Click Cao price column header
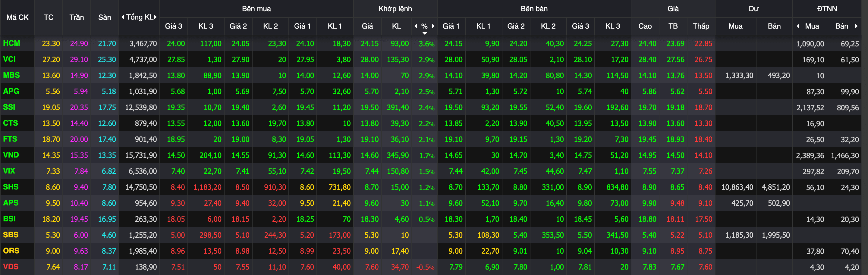868x275 pixels. coord(645,26)
